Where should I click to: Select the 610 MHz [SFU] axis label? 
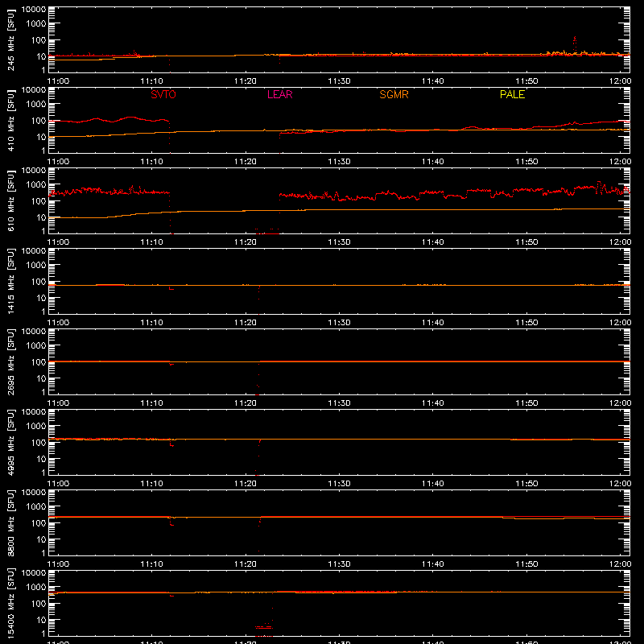(x=11, y=200)
